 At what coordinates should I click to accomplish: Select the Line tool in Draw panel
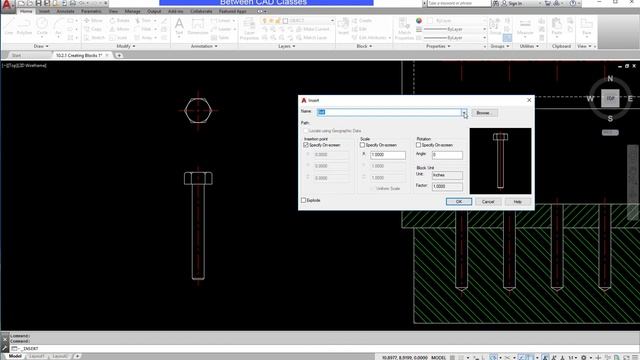[x=9, y=27]
